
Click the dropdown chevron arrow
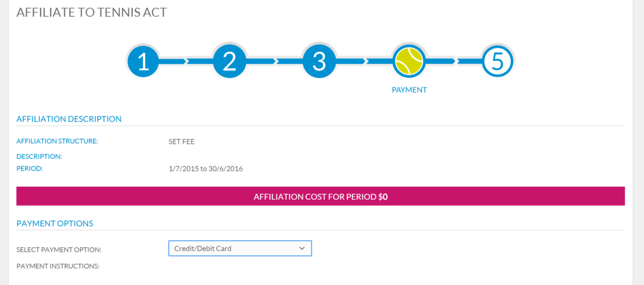tap(302, 249)
